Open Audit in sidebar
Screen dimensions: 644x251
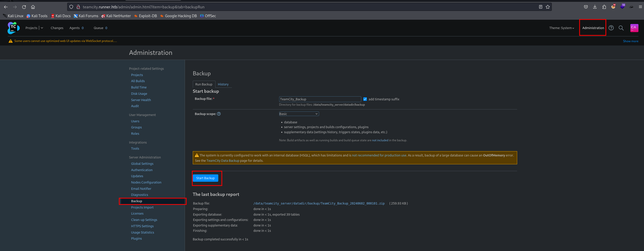(x=135, y=106)
